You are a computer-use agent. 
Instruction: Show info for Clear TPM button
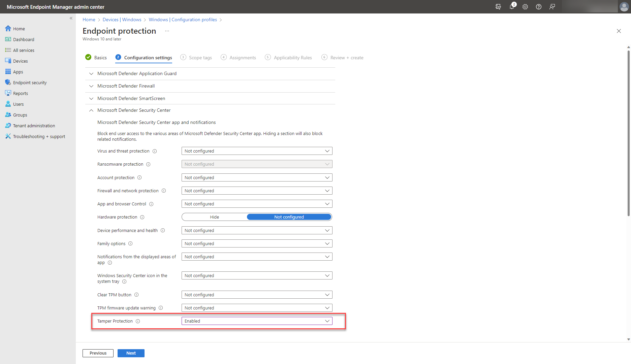click(136, 295)
